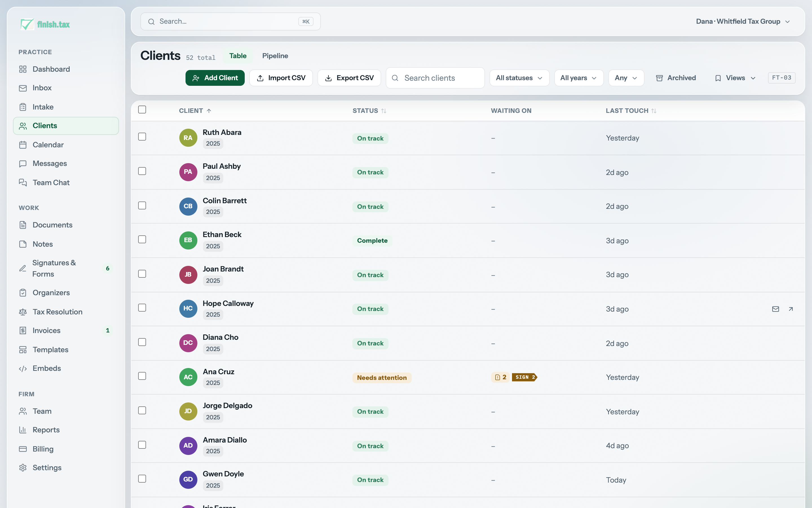
Task: Switch to the Table view tab
Action: pyautogui.click(x=238, y=56)
